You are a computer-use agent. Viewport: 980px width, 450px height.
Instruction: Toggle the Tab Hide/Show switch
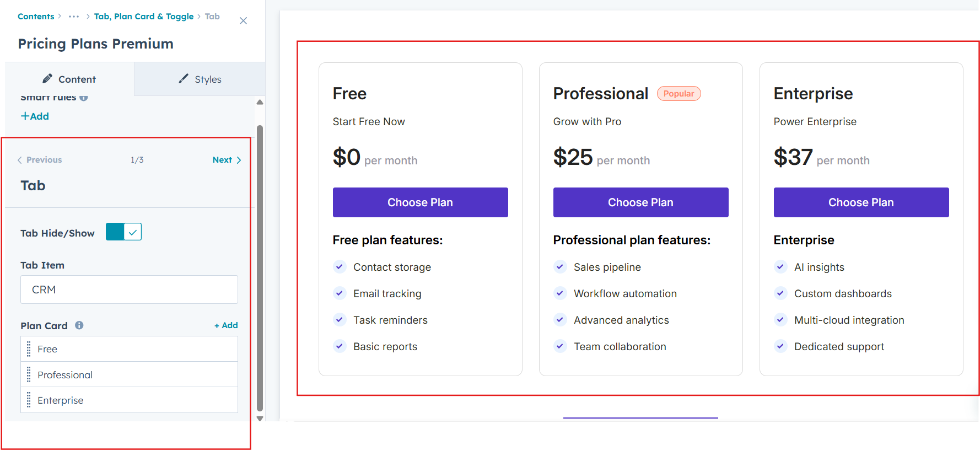pos(123,232)
